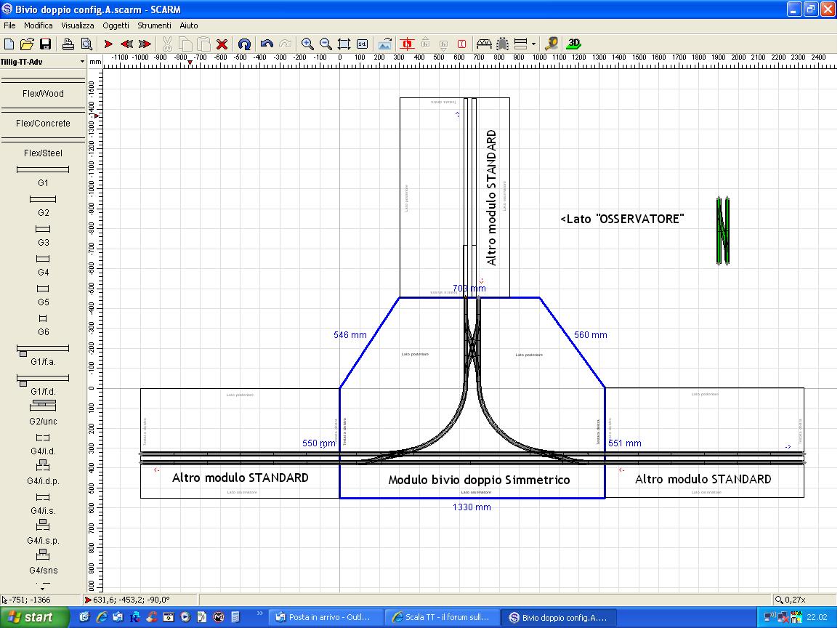This screenshot has height=628, width=840.
Task: Click the zoom value 0,27x in status bar
Action: pyautogui.click(x=790, y=600)
